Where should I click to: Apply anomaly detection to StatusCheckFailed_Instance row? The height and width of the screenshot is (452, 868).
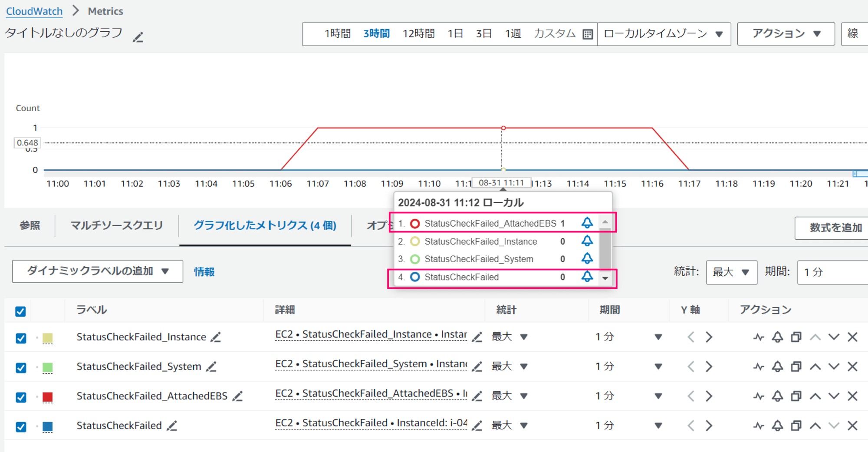tap(759, 337)
